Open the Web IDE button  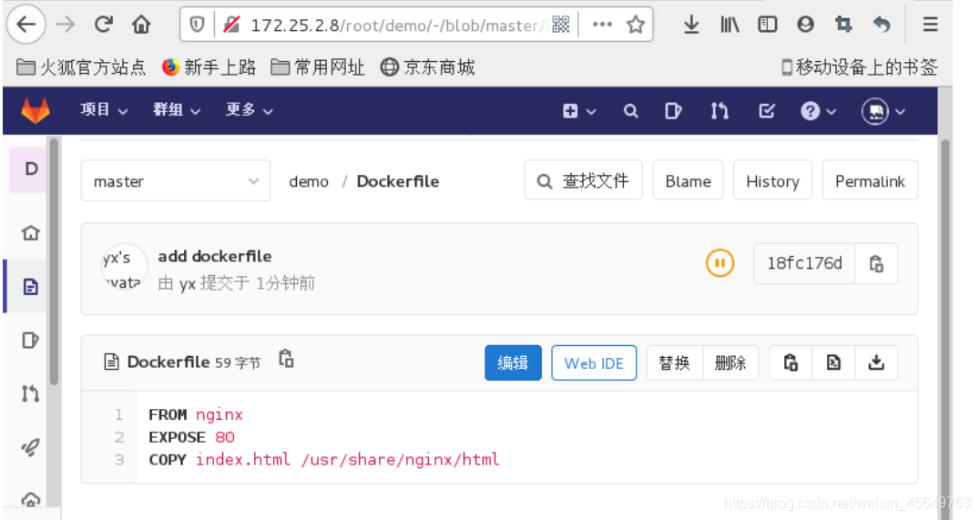tap(594, 362)
